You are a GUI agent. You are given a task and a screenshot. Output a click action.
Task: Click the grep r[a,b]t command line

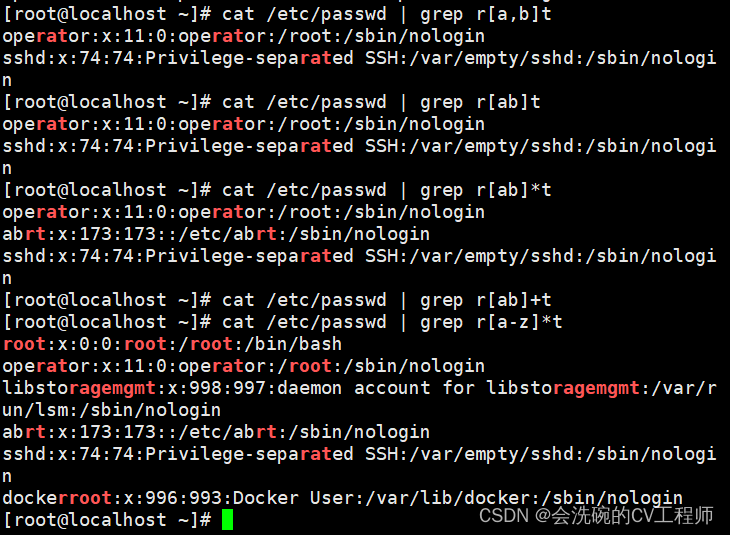pos(277,14)
